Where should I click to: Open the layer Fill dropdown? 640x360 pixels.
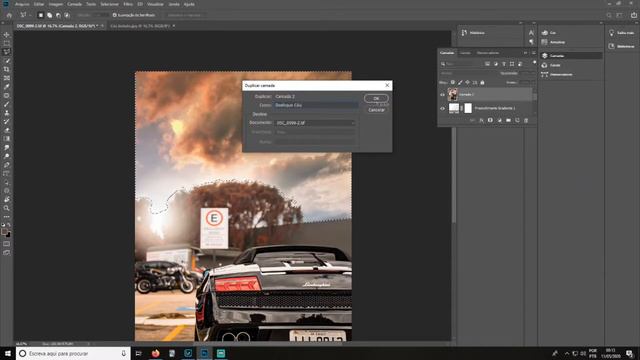click(527, 82)
